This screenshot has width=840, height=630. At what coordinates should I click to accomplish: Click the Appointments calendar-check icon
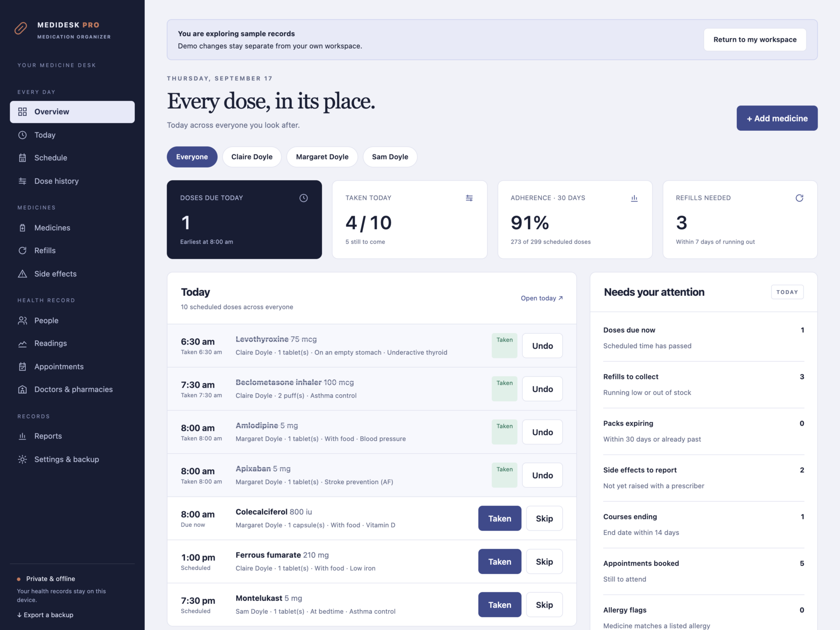22,366
